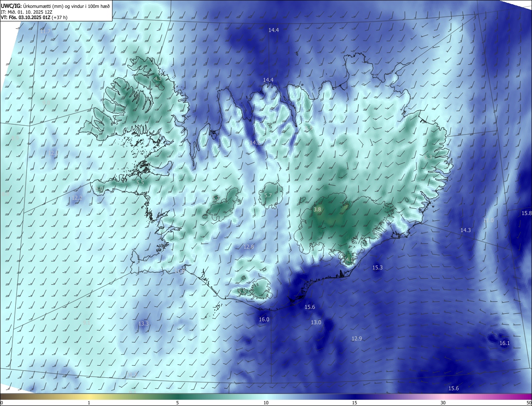Click the 0 tick on the color scale
Screen dimensions: 532x406
click(x=2, y=403)
